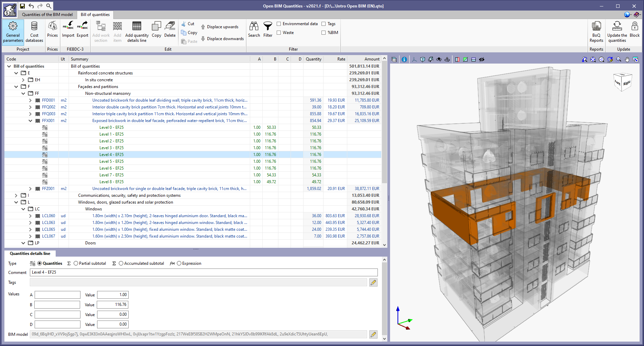Select Accumulated subtotal type
The height and width of the screenshot is (346, 644).
point(121,263)
